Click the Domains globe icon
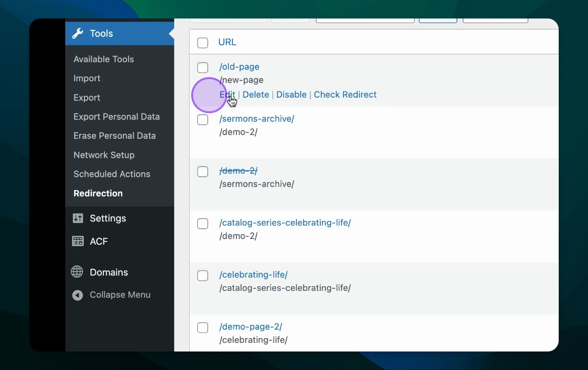 pyautogui.click(x=77, y=272)
